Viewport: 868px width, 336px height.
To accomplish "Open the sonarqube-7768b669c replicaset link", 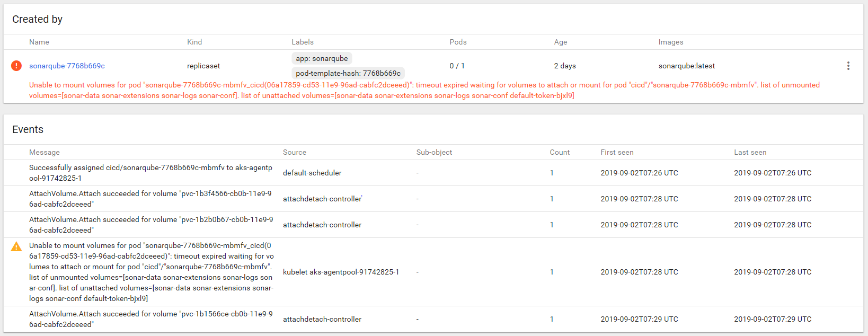I will pos(67,66).
